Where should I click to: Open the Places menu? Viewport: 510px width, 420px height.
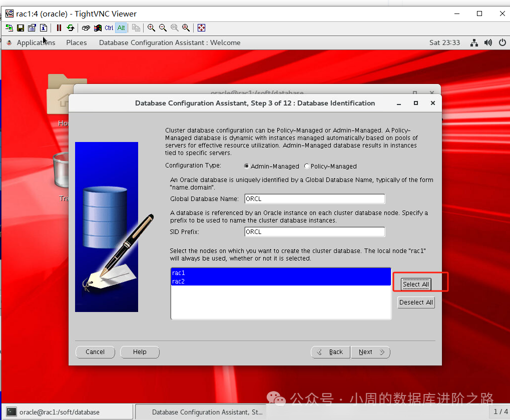coord(77,42)
